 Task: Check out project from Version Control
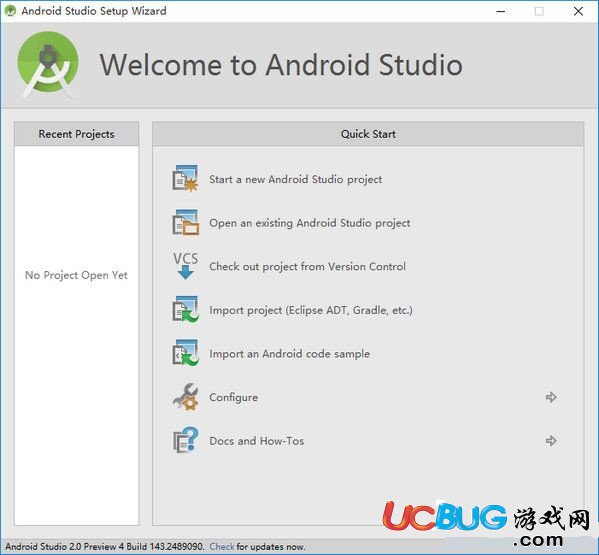tap(308, 266)
